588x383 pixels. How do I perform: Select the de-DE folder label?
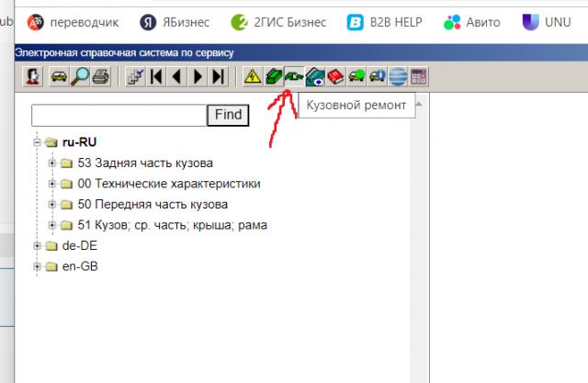pyautogui.click(x=80, y=245)
